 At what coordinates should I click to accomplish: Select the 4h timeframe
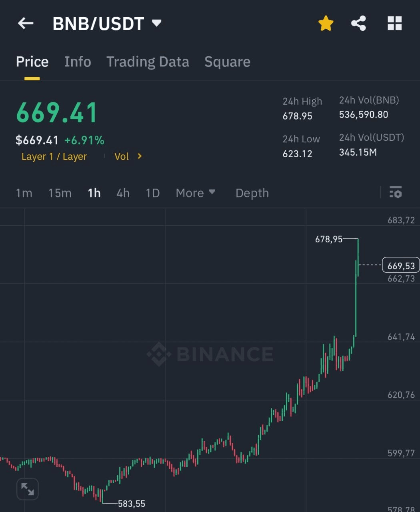coord(123,193)
